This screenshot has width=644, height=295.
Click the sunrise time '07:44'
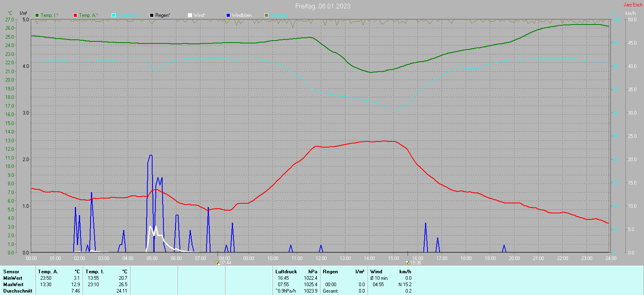(x=226, y=263)
